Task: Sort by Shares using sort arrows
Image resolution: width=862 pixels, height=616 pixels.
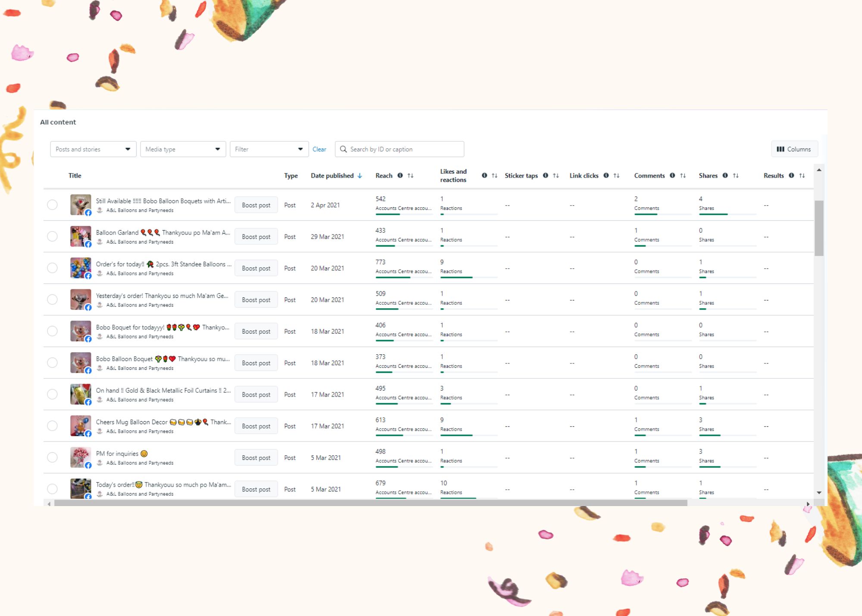Action: coord(736,175)
